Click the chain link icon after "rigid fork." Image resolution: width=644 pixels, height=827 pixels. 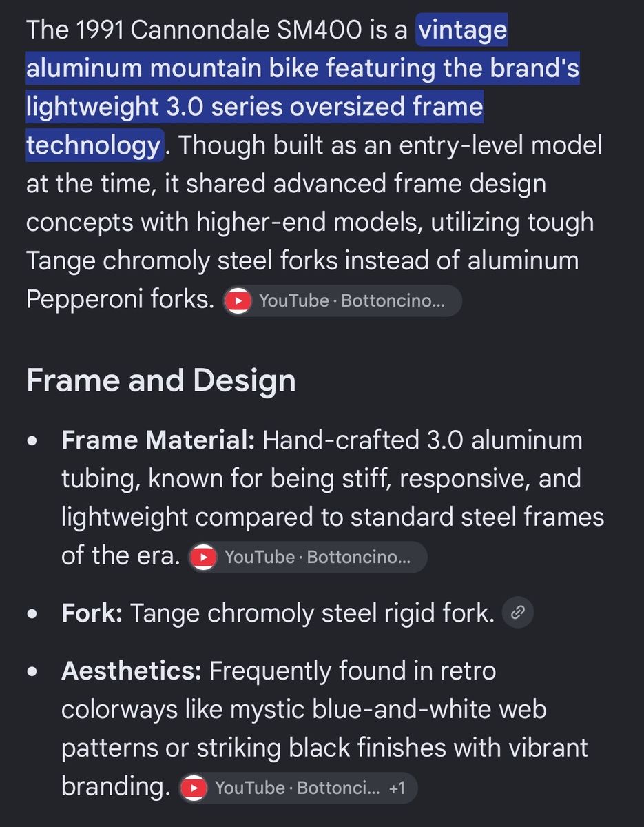tap(517, 612)
